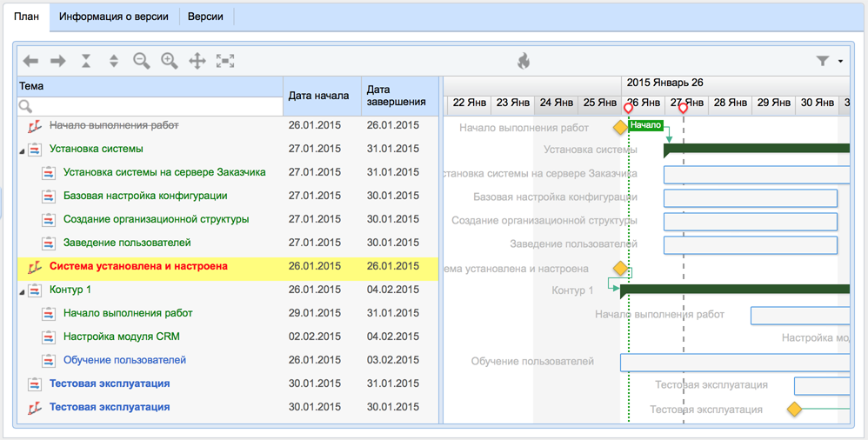Click the Тема column header

pos(150,86)
